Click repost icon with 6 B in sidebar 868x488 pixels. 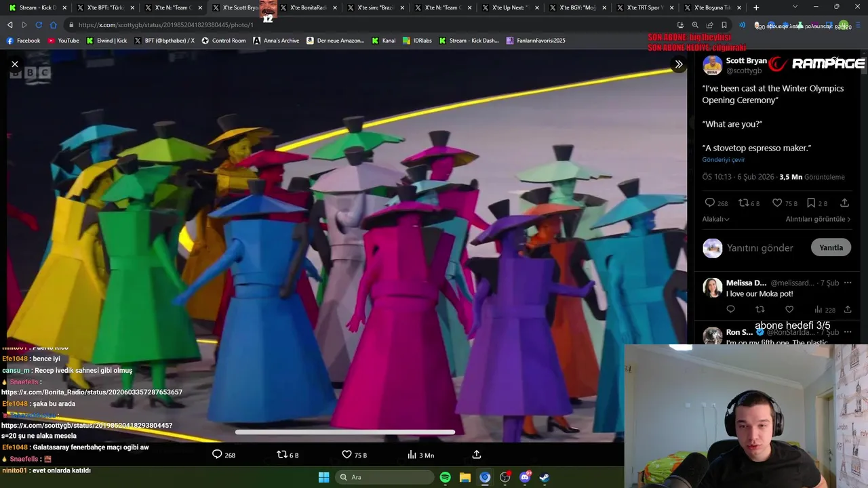pyautogui.click(x=743, y=203)
